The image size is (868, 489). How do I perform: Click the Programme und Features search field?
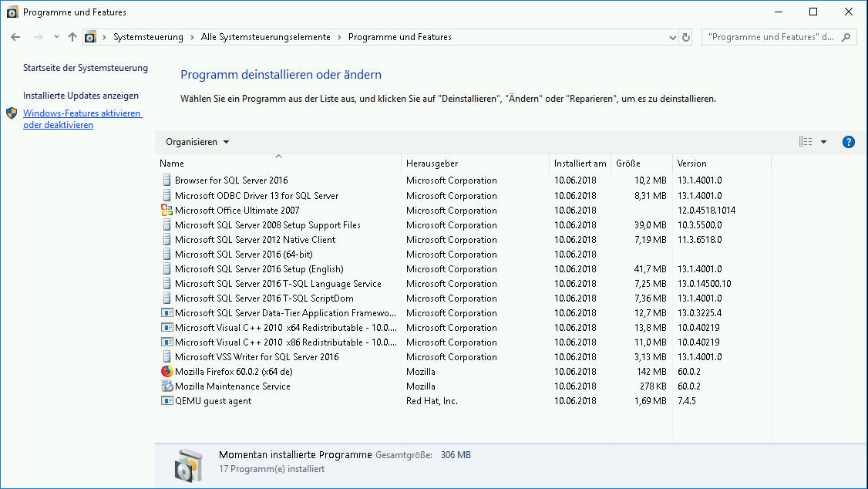tap(771, 37)
